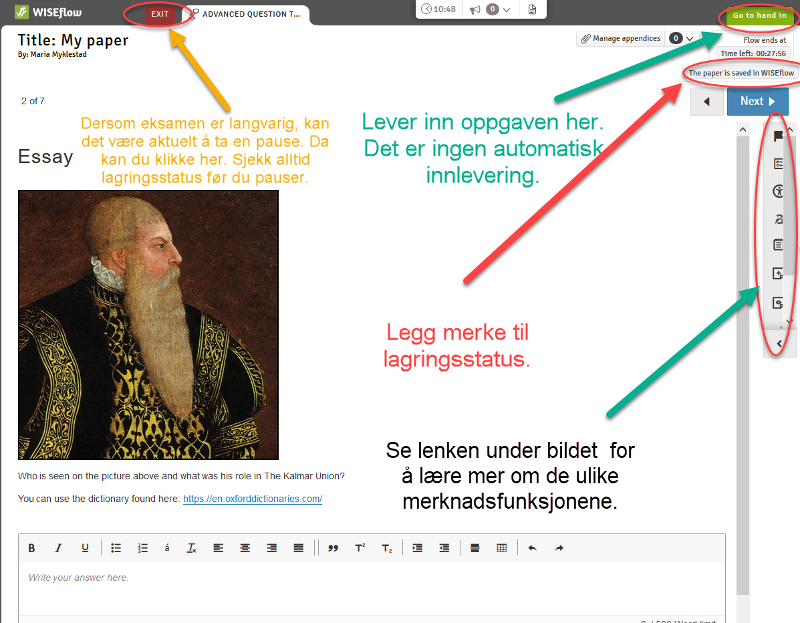The width and height of the screenshot is (800, 623).
Task: Open the note settings icon in sidebar
Action: 778,303
